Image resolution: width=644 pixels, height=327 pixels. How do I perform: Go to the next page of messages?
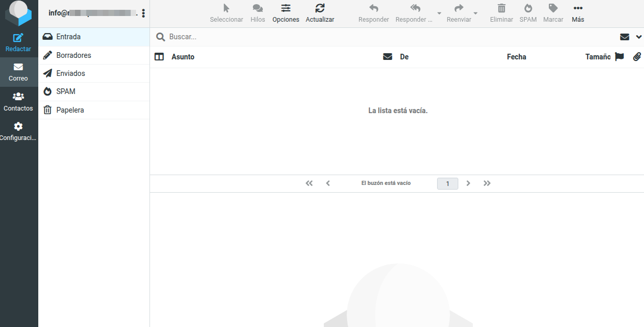click(468, 183)
